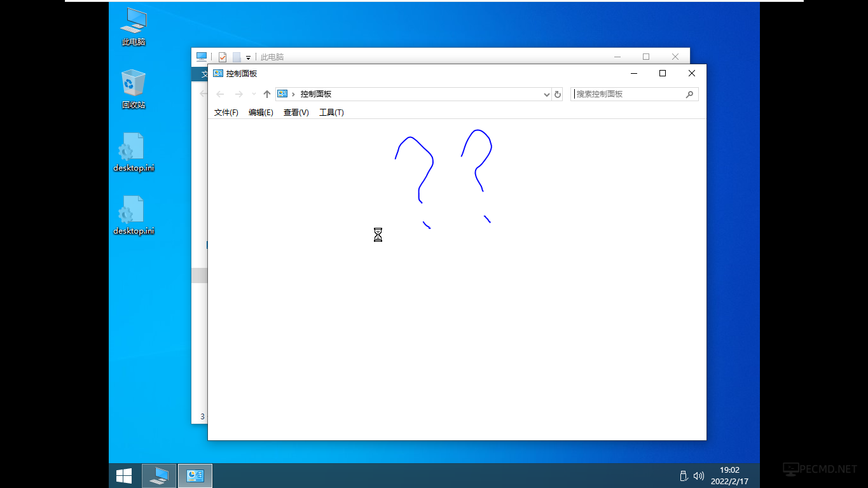Click the 控制面板 window title bar icon
The width and height of the screenshot is (868, 488).
[x=218, y=74]
